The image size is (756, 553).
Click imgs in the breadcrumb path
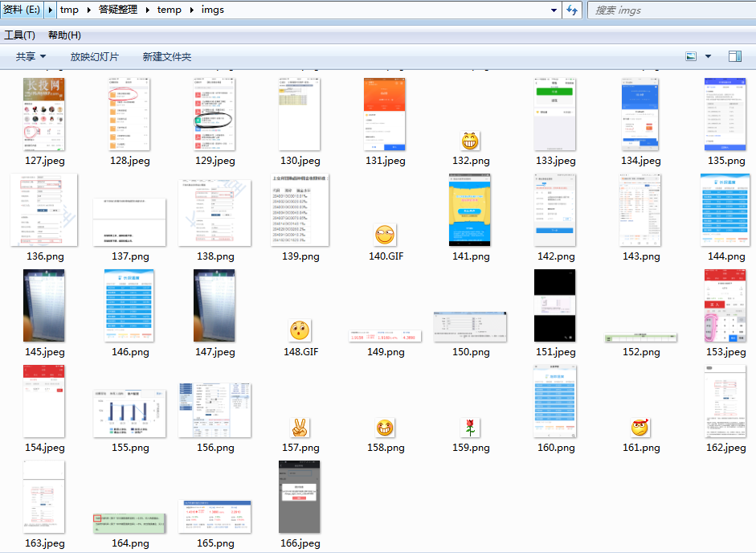point(213,10)
